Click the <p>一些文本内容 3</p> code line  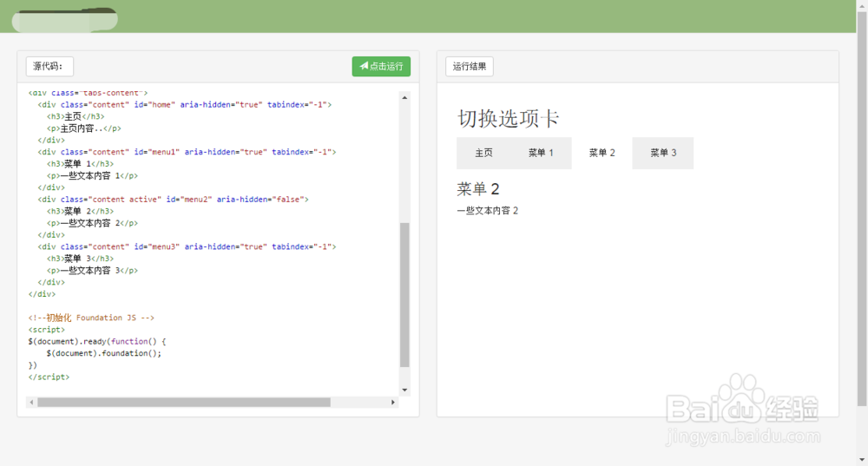[93, 271]
